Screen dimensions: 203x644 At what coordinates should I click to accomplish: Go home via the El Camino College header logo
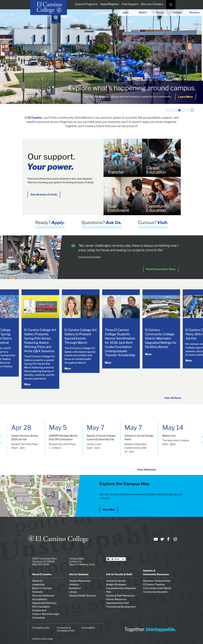click(49, 7)
